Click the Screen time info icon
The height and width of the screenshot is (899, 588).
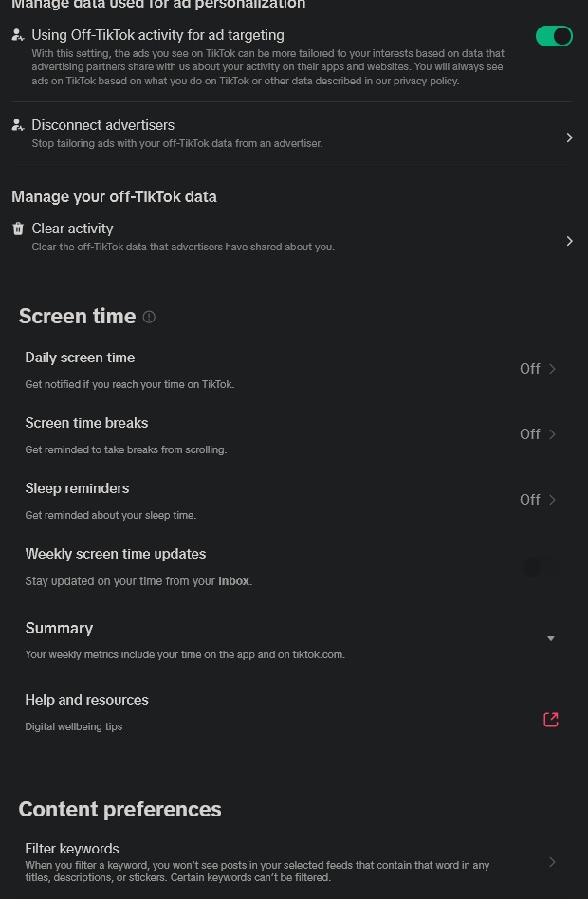pos(149,318)
